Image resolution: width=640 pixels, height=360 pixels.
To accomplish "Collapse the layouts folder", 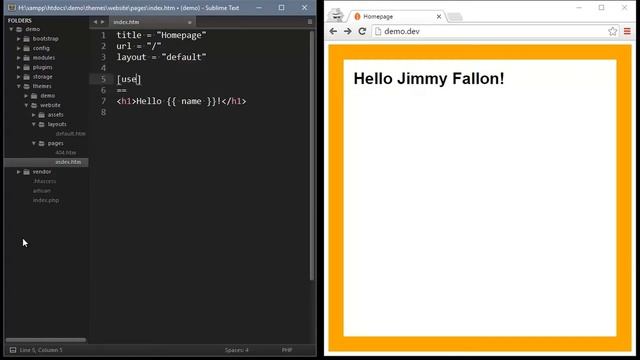I will 34,124.
